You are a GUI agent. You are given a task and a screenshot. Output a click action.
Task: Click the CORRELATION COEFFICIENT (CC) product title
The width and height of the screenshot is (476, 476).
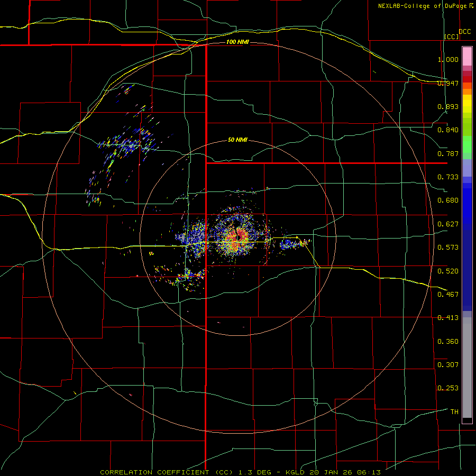[x=167, y=472]
